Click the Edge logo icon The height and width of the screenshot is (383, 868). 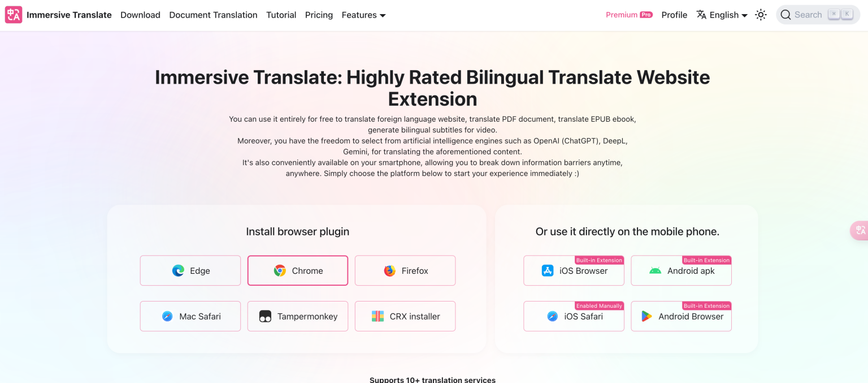[x=178, y=270]
